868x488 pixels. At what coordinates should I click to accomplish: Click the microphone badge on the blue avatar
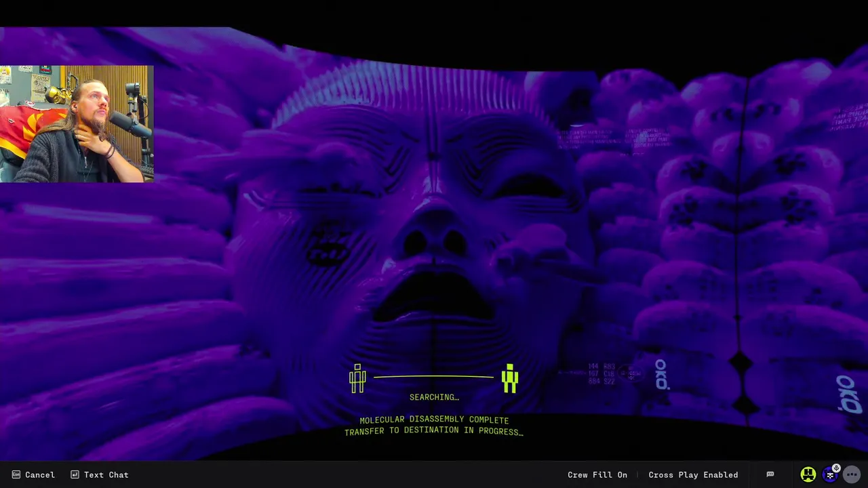click(836, 468)
